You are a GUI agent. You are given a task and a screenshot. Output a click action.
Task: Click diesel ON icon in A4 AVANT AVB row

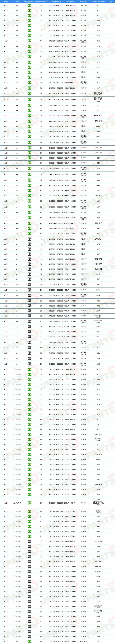[30, 546]
